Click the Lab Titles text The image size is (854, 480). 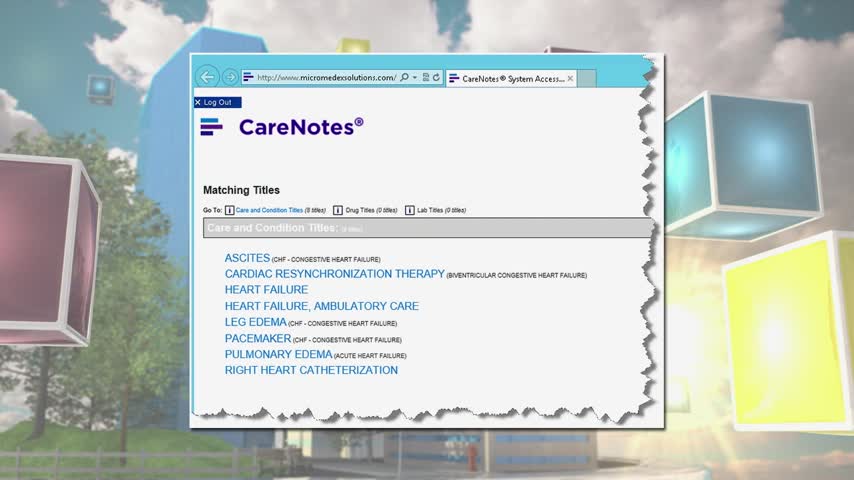(430, 210)
